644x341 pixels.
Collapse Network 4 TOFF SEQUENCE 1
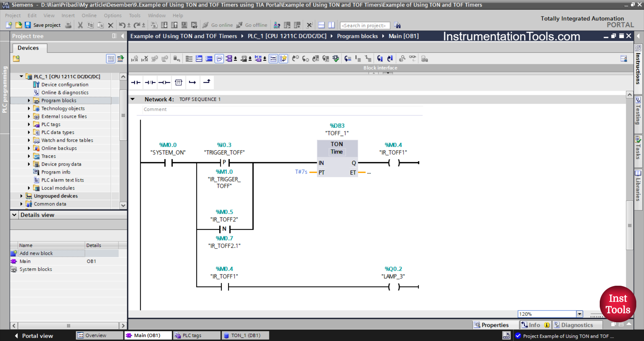133,99
